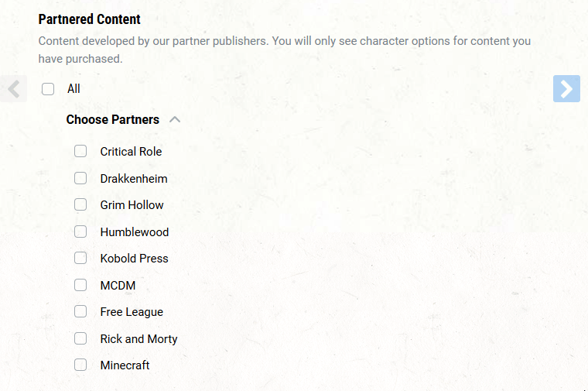The height and width of the screenshot is (391, 588).
Task: Enable the Critical Role checkbox
Action: [80, 152]
